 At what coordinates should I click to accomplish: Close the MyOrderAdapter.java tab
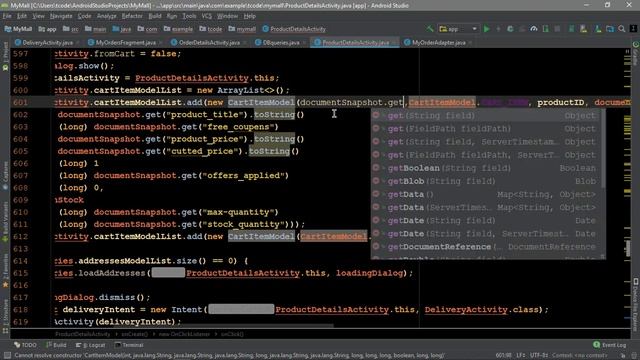(470, 42)
